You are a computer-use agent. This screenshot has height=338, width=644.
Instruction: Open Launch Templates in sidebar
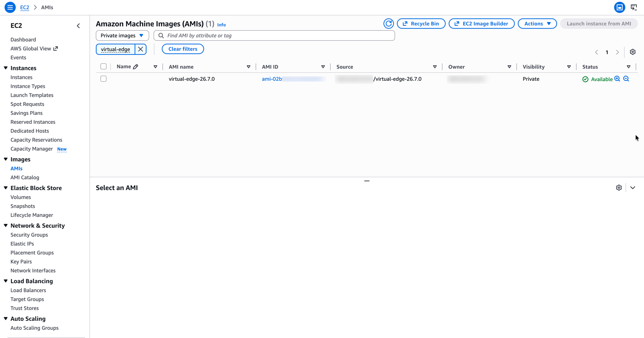[x=32, y=95]
